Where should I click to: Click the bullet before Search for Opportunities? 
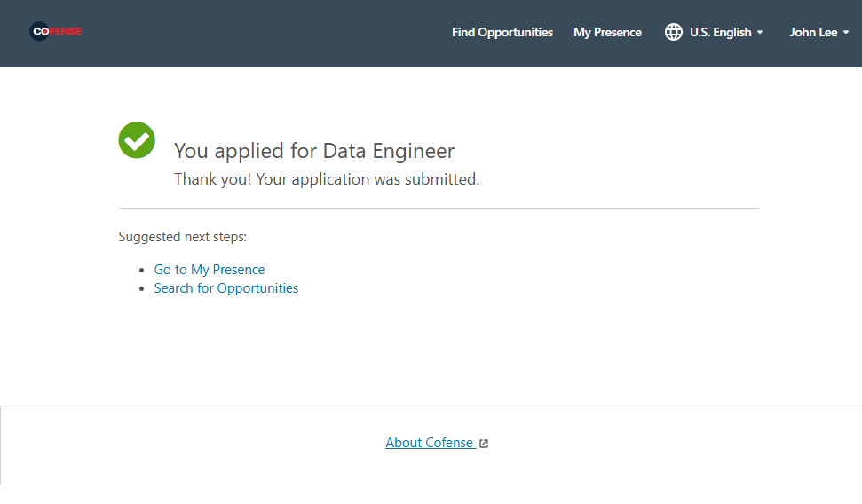tap(142, 288)
